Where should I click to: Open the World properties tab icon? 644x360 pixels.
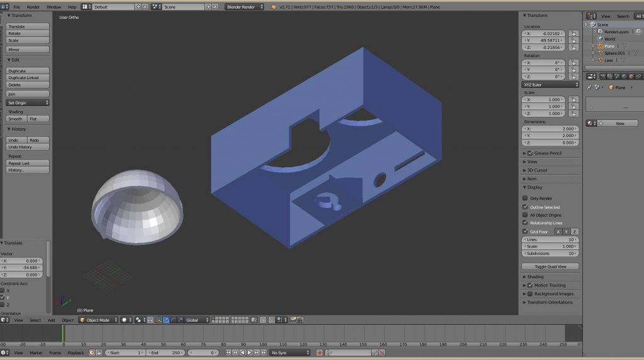tap(624, 77)
